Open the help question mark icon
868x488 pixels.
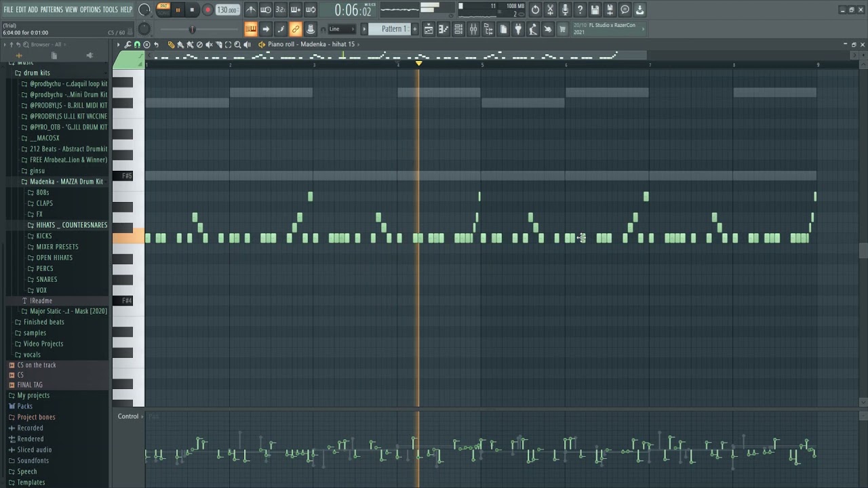[580, 9]
